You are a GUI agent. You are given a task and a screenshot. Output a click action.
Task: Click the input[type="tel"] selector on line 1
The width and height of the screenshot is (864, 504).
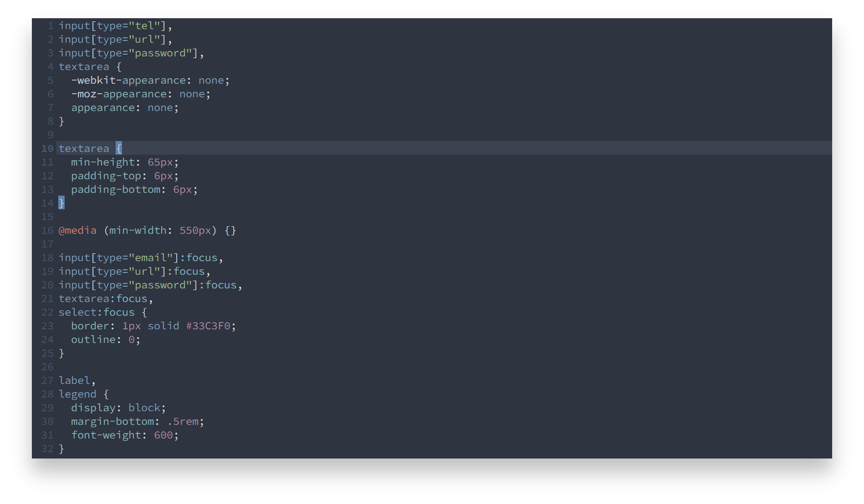coord(112,26)
